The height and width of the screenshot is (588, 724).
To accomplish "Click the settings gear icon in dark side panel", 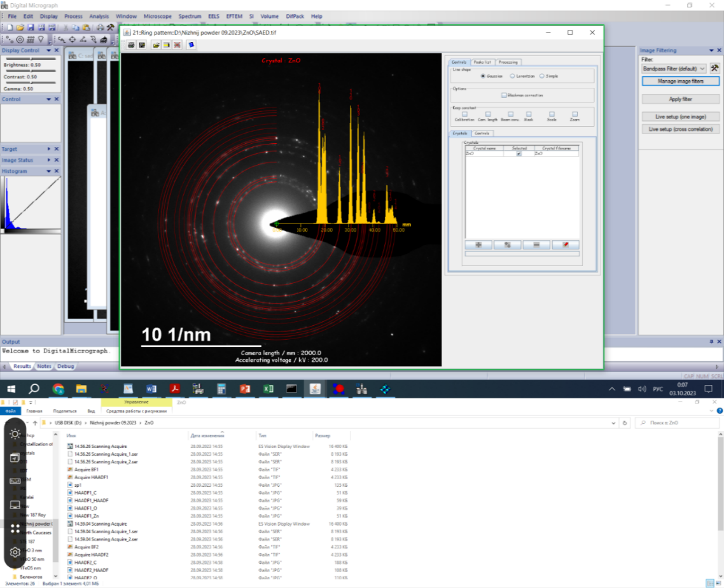I will [x=15, y=552].
